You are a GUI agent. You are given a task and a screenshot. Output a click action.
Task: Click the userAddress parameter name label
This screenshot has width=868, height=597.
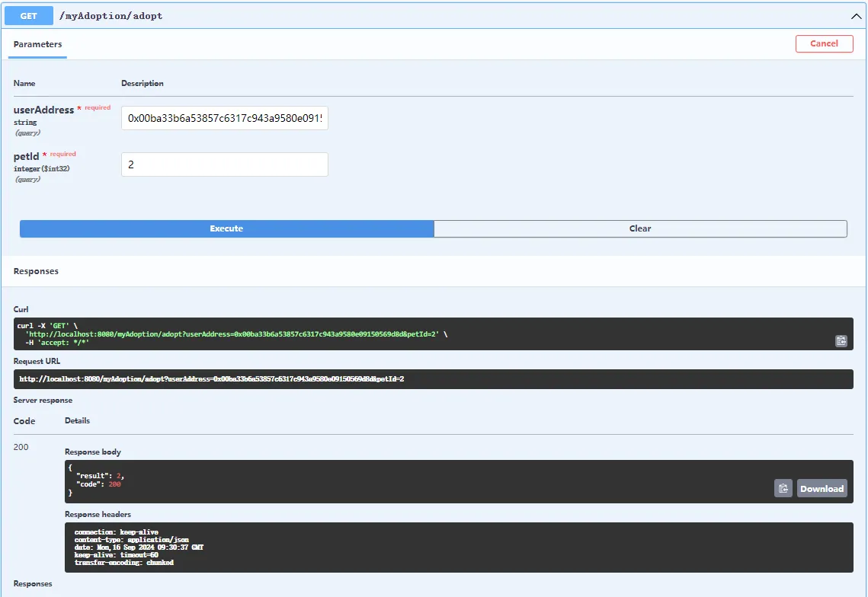pos(43,110)
